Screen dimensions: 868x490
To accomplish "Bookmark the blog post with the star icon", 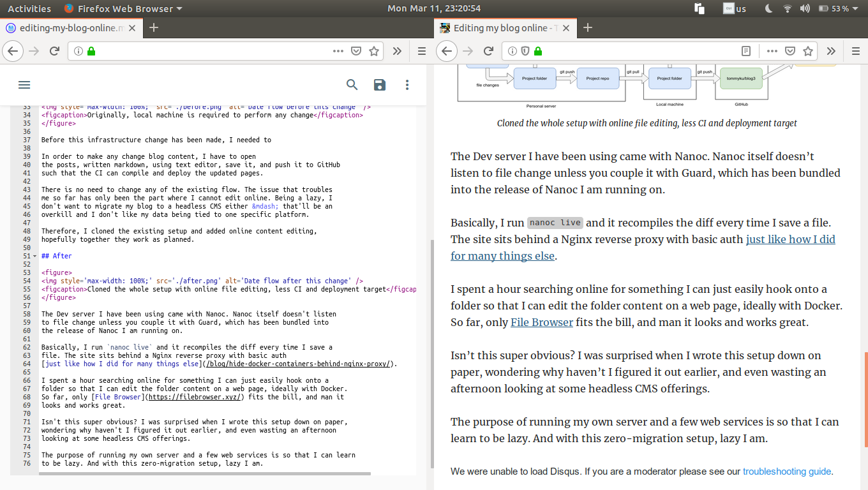I will point(809,50).
